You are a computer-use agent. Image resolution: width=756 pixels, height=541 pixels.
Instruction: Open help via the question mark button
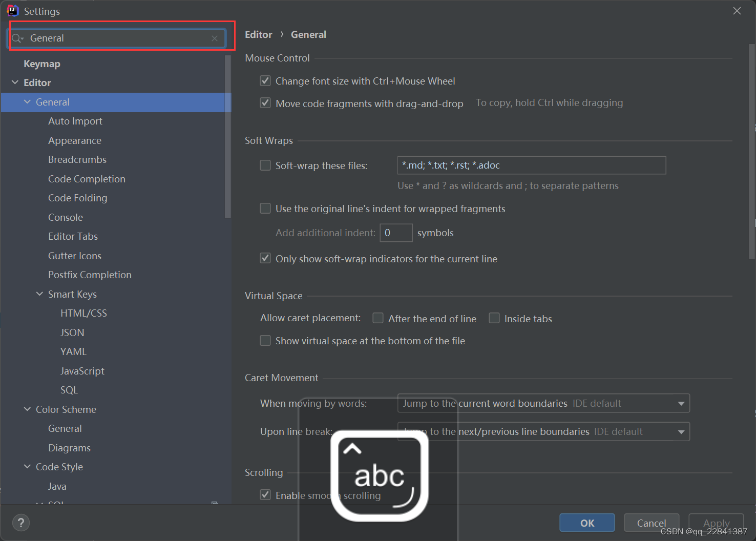(21, 523)
